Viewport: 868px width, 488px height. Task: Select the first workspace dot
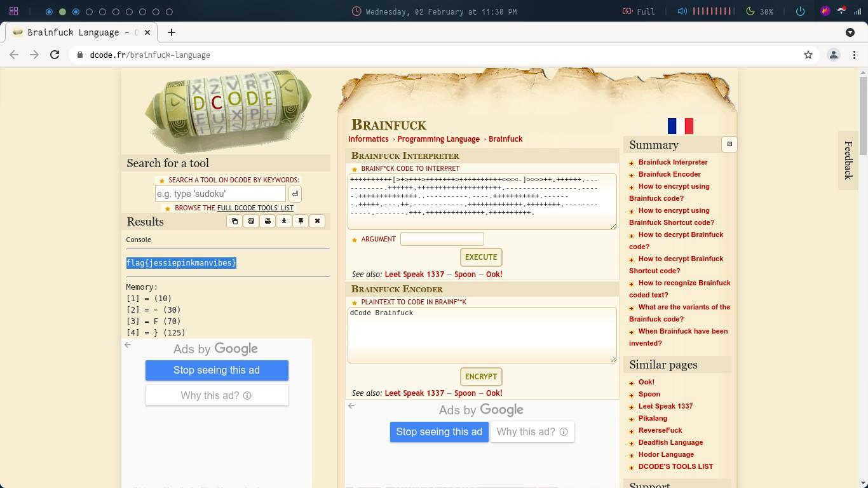tap(49, 11)
